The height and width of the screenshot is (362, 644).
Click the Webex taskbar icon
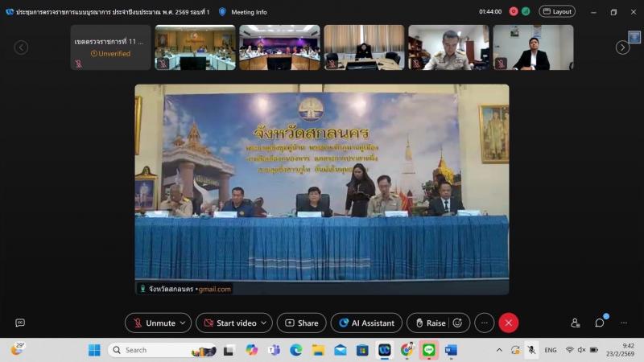click(385, 350)
